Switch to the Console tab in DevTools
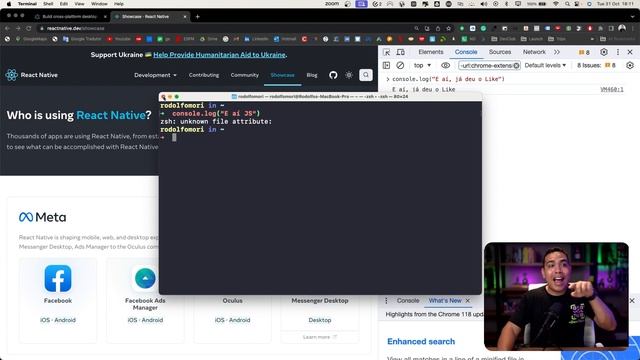The image size is (640, 360). click(466, 52)
